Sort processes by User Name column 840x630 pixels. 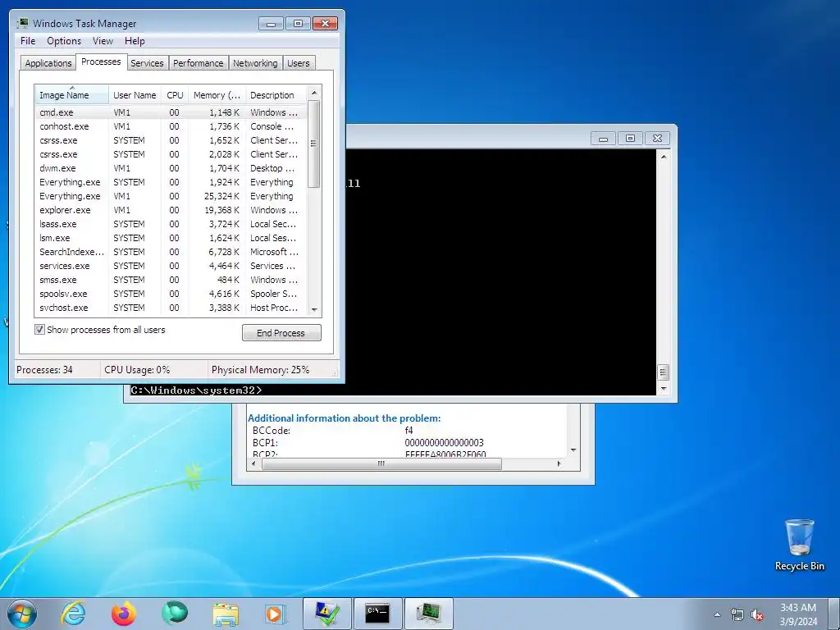tap(135, 95)
